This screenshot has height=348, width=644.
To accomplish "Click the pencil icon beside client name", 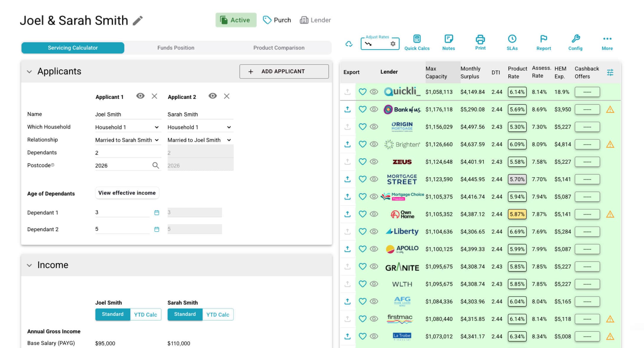I will click(138, 21).
